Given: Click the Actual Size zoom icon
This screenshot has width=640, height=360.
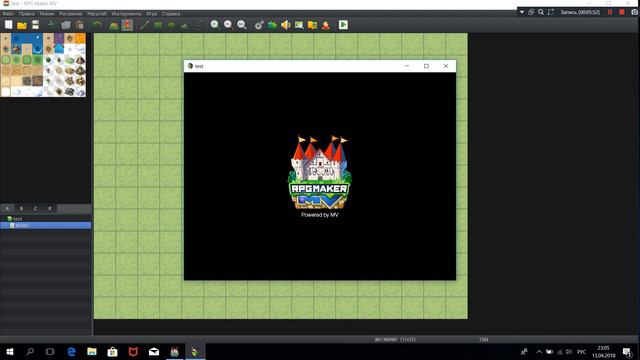Looking at the screenshot, I should [x=242, y=25].
